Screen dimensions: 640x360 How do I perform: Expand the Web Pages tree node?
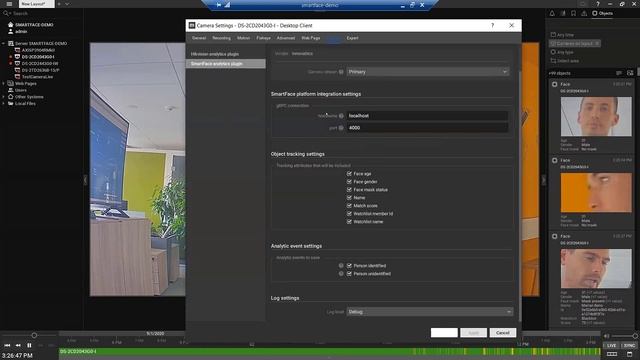click(4, 83)
